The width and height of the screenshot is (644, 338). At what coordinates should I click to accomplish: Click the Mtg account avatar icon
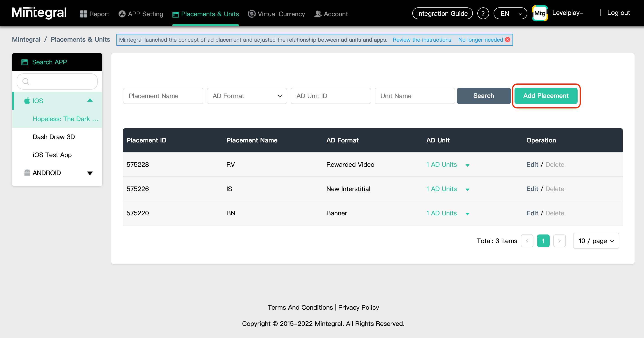pyautogui.click(x=540, y=13)
